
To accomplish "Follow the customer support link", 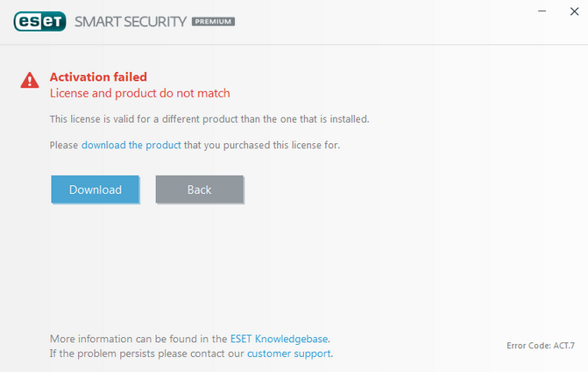I will point(288,353).
